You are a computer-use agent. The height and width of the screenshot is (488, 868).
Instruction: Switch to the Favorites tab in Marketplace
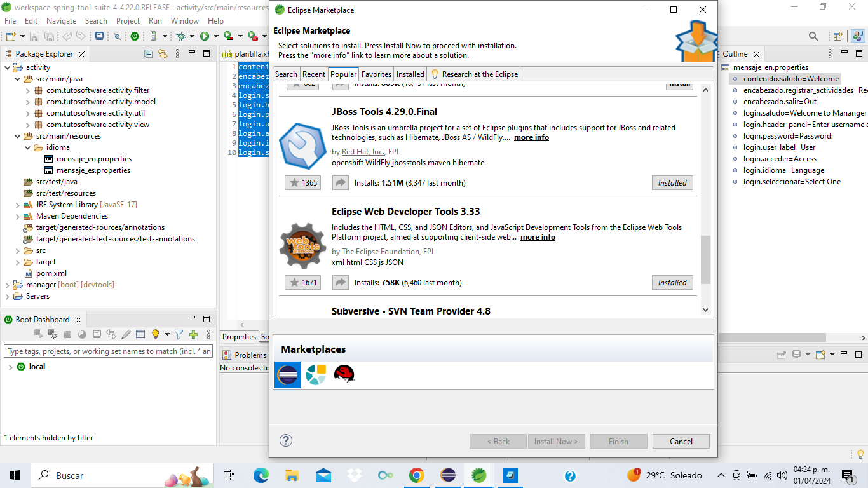tap(376, 74)
